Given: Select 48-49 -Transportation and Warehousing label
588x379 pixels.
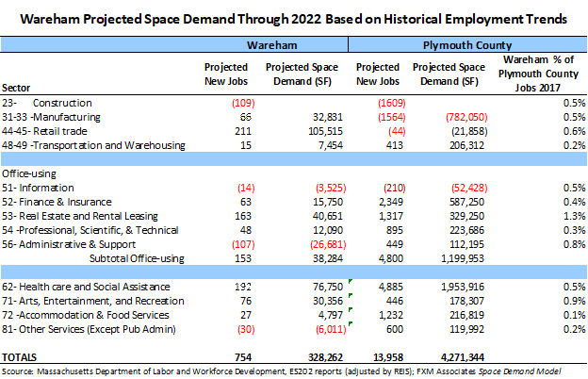Looking at the screenshot, I should pyautogui.click(x=93, y=145).
